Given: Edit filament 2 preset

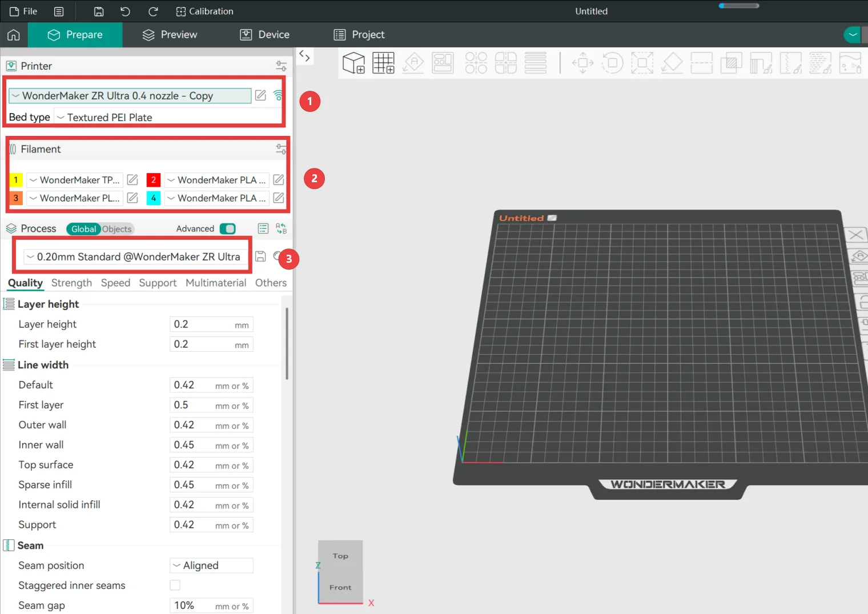Looking at the screenshot, I should [x=279, y=180].
